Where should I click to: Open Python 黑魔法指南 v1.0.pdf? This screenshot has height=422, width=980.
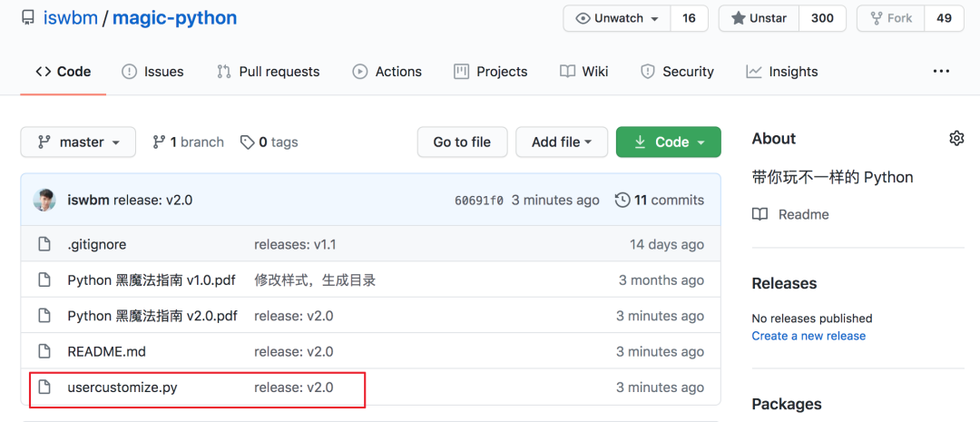click(x=152, y=280)
